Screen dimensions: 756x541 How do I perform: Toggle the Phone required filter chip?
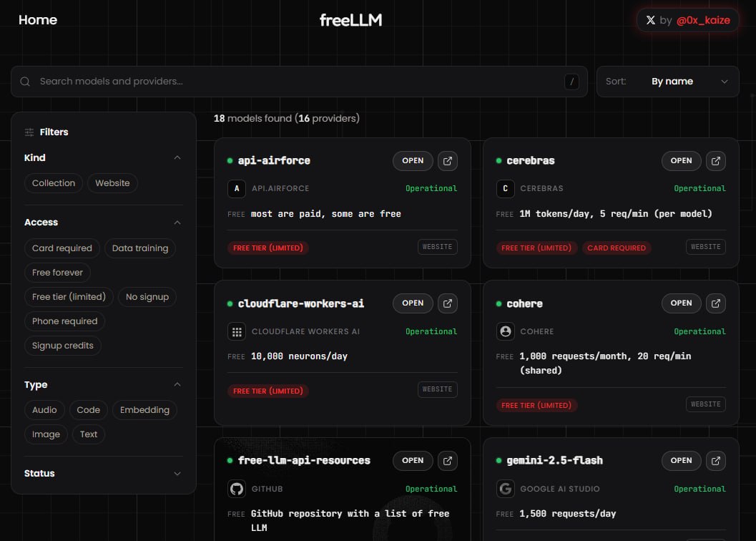click(64, 321)
